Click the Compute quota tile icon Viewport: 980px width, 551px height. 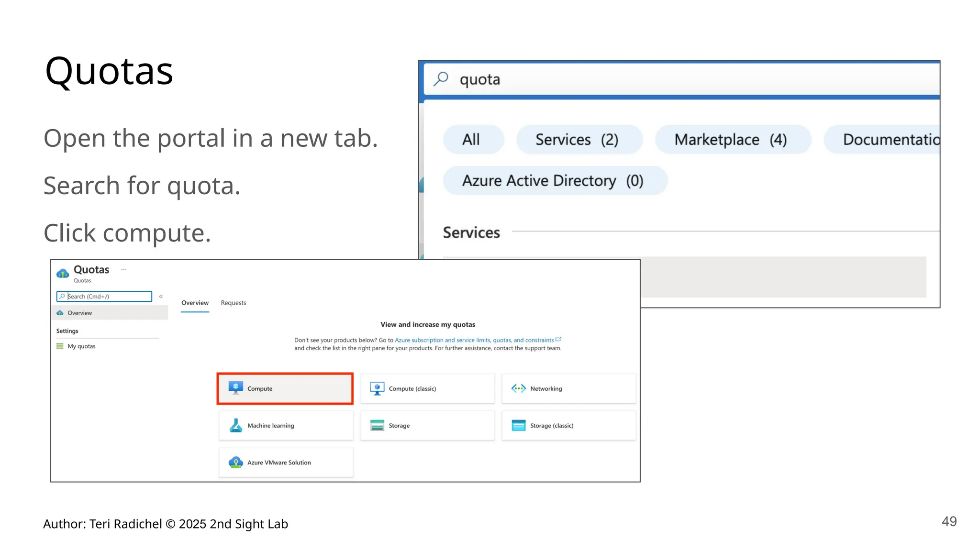coord(235,388)
